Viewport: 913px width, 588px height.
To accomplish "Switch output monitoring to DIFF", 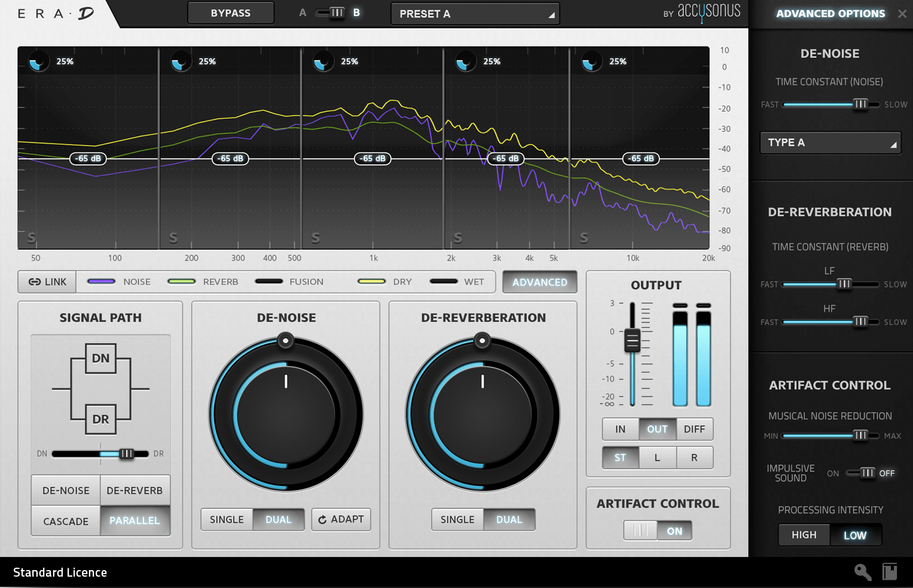I will point(694,429).
